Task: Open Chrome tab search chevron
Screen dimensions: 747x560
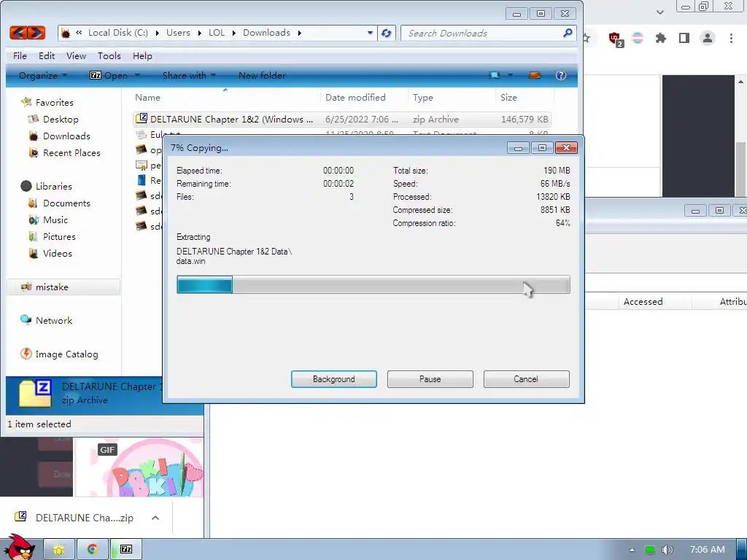Action: tap(659, 12)
